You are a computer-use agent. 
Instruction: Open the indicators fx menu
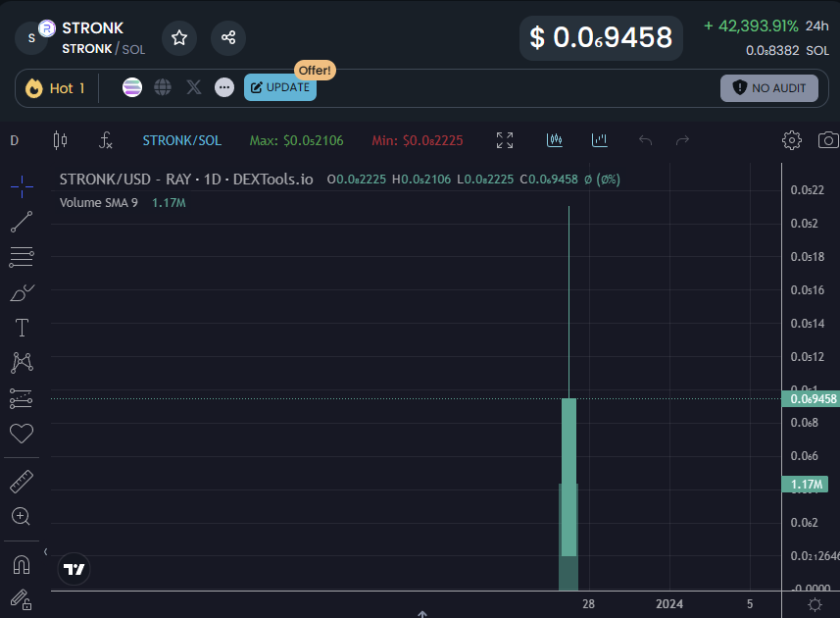pyautogui.click(x=106, y=140)
